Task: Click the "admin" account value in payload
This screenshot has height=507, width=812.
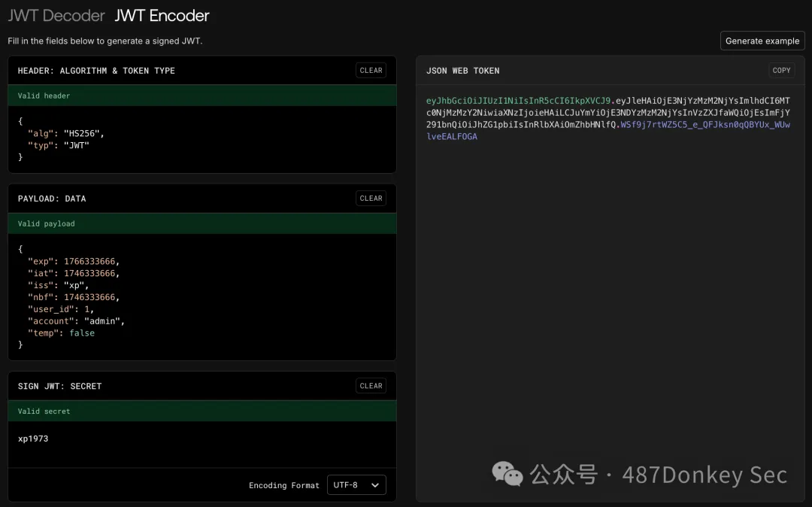Action: pos(104,321)
